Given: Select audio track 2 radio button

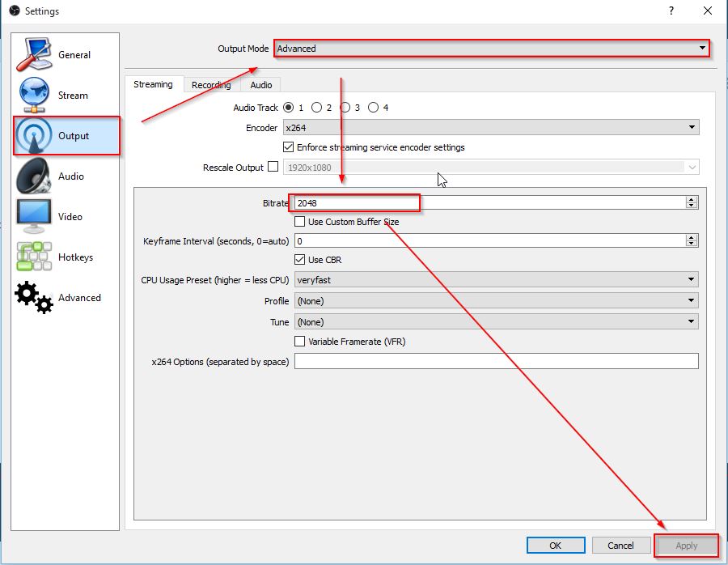Looking at the screenshot, I should 316,108.
